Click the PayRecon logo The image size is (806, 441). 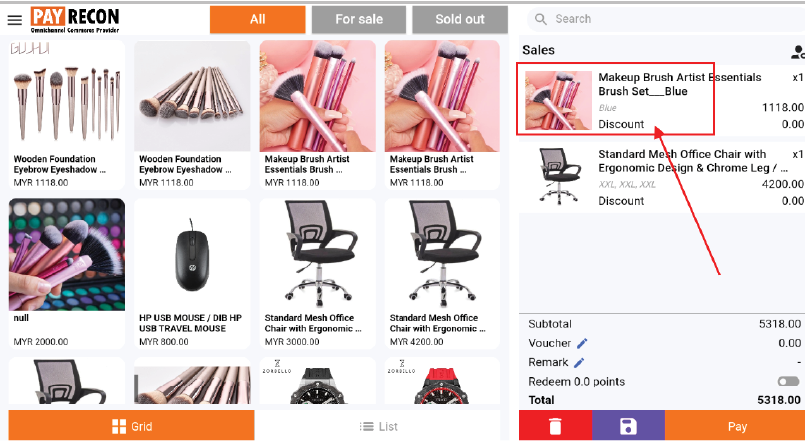point(75,20)
